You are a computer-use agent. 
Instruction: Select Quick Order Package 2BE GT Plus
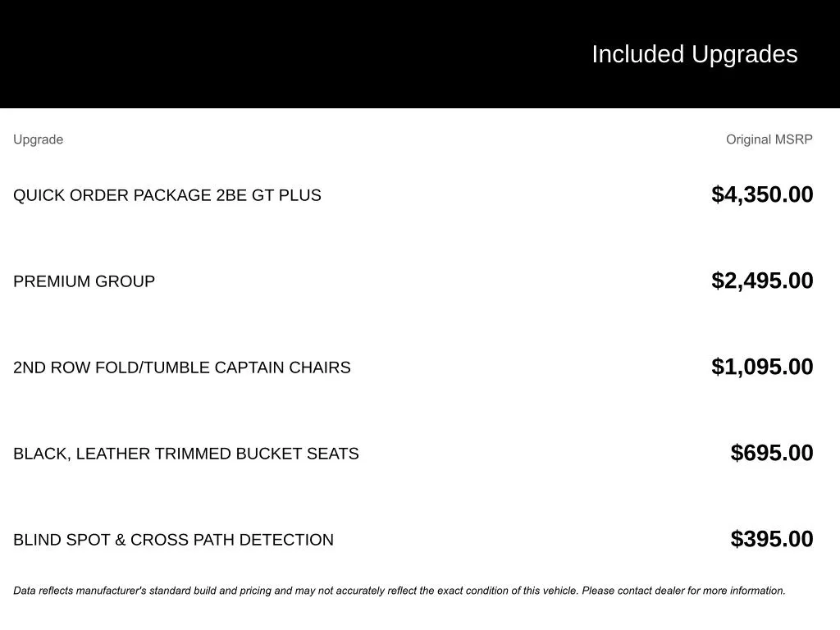click(x=167, y=195)
